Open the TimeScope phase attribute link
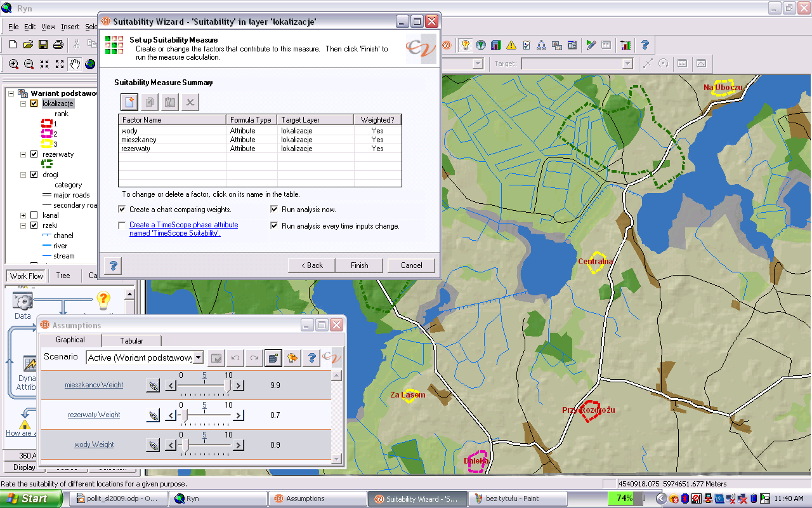Screen dimensions: 812x508 [x=184, y=229]
